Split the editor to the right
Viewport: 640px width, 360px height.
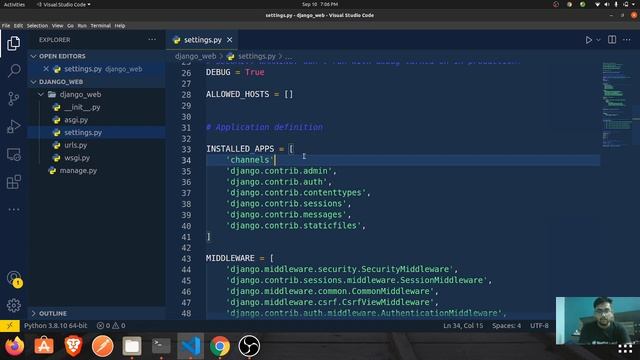612,40
